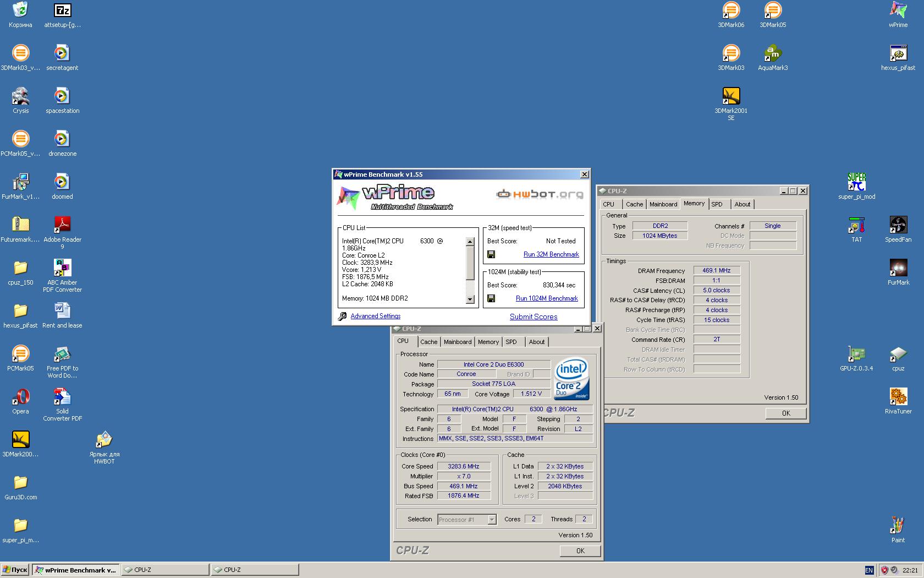The width and height of the screenshot is (924, 578).
Task: Click the save icon beside Run 1024M Benchmark
Action: tap(491, 298)
